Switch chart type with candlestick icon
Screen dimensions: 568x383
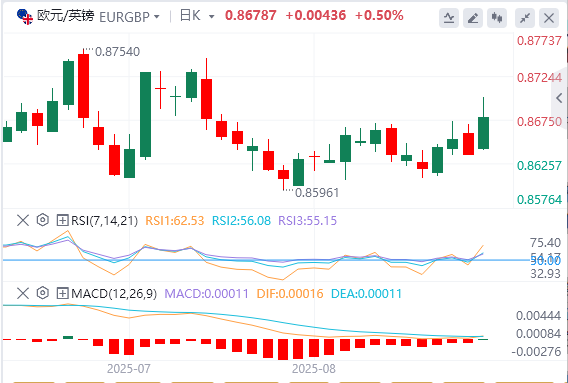497,18
